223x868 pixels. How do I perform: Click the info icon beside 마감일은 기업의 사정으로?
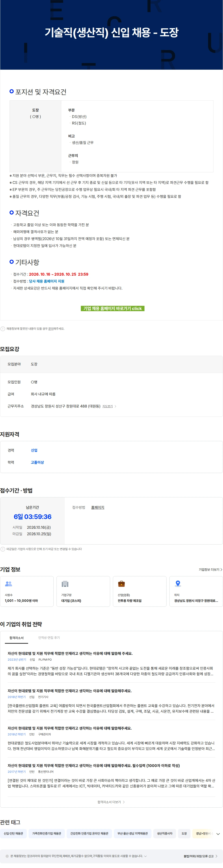pos(3,549)
